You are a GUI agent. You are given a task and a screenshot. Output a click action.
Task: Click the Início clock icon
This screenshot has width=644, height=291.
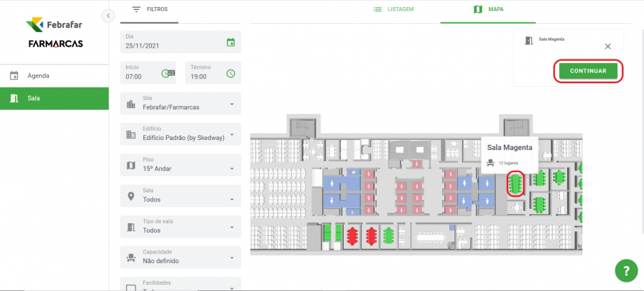pyautogui.click(x=167, y=73)
